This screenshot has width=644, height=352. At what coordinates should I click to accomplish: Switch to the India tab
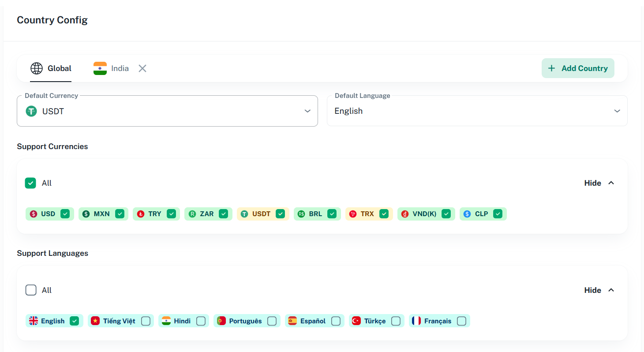click(120, 68)
